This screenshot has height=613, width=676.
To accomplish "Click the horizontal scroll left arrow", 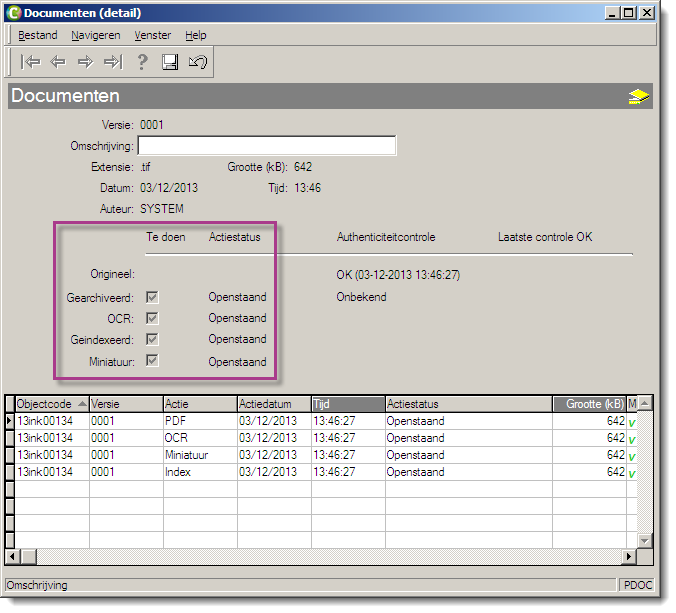I will click(13, 557).
